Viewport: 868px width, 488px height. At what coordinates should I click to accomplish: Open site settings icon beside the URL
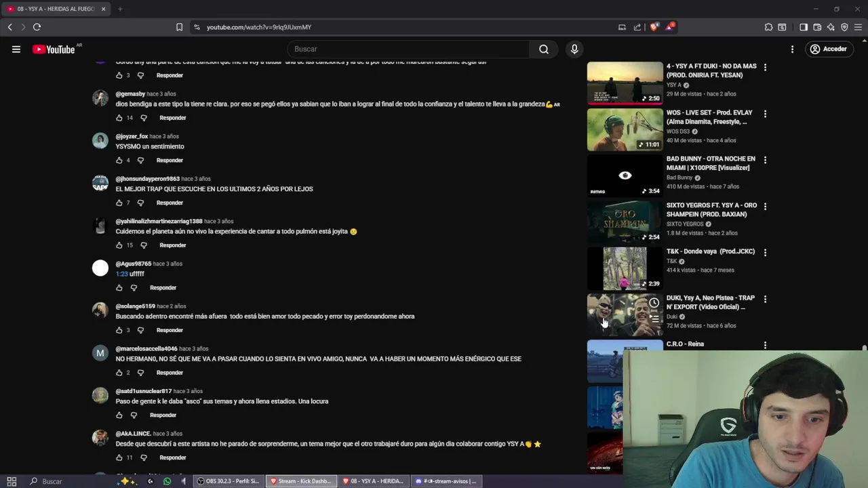coord(197,27)
